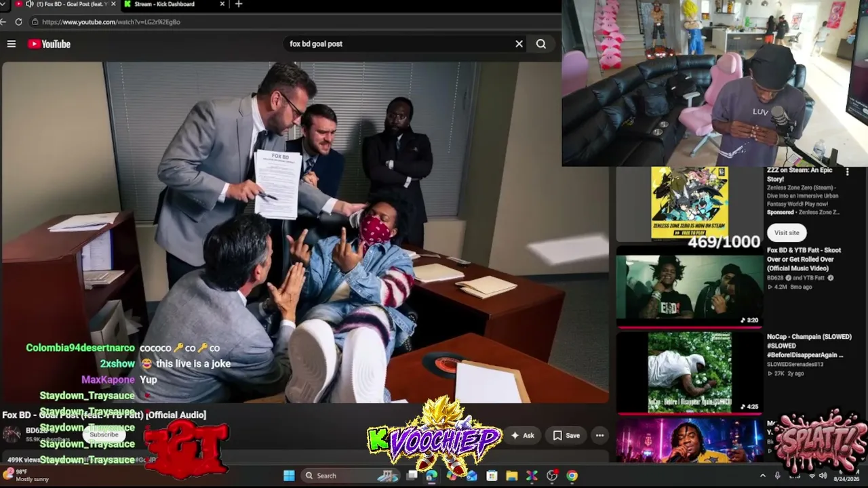
Task: Open File Explorer folder on the taskbar
Action: pyautogui.click(x=512, y=476)
